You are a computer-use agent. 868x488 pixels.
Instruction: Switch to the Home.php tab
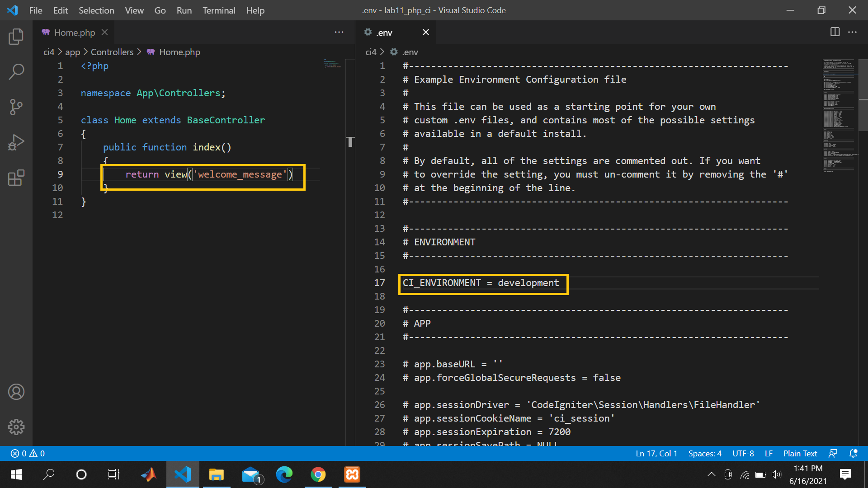[x=74, y=33]
